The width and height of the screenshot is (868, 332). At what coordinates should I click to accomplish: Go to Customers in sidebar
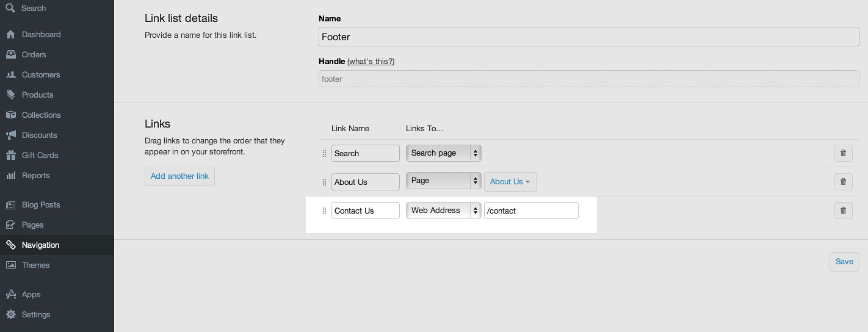(x=41, y=74)
